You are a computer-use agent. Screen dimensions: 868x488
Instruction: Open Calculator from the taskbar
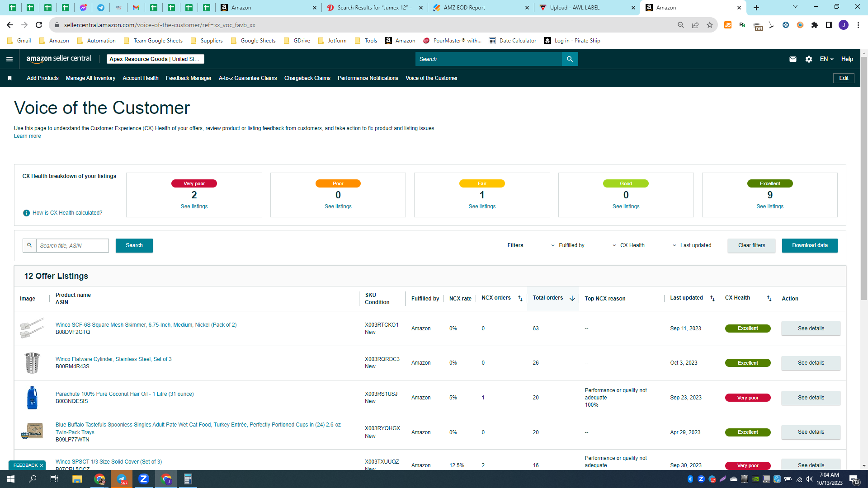pos(188,479)
